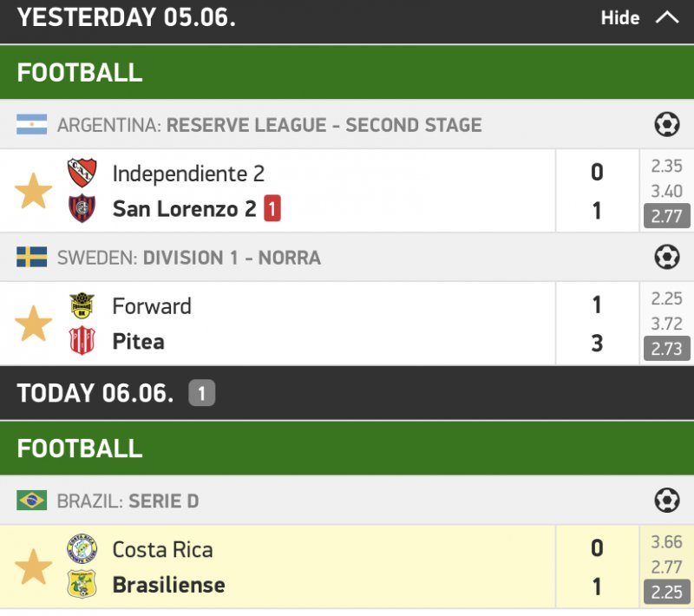Screen dimensions: 694x616
Task: Click the Brasiliense team crest
Action: point(82,585)
